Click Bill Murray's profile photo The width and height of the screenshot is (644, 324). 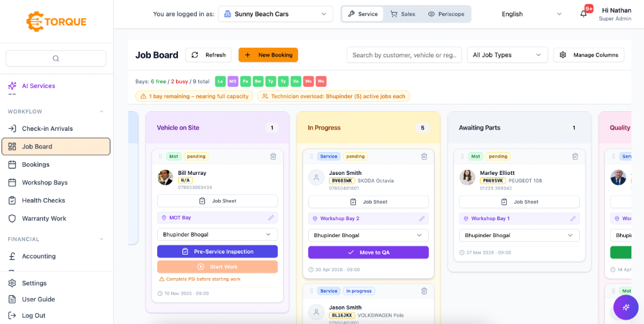(165, 177)
